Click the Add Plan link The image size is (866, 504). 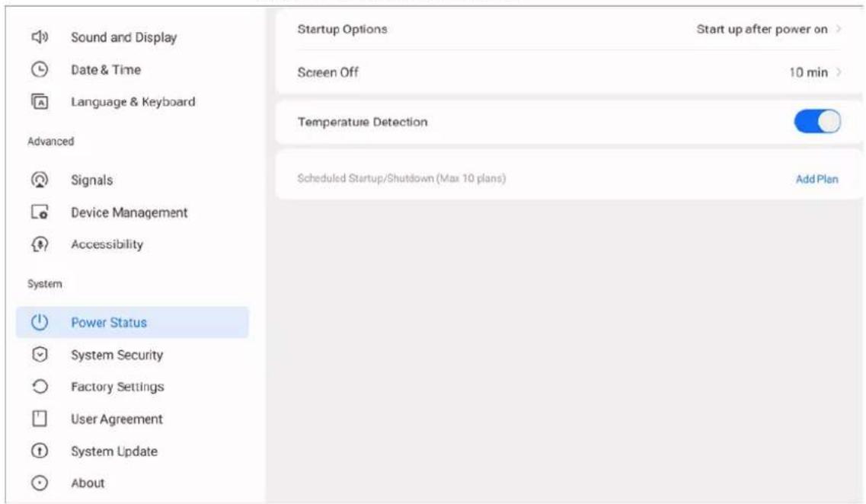(816, 179)
